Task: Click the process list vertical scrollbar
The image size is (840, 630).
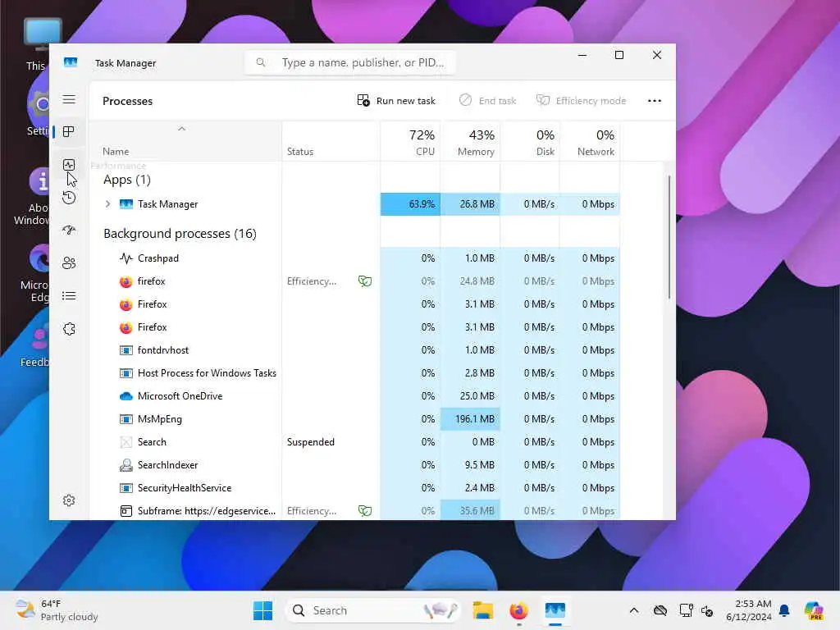Action: point(669,237)
